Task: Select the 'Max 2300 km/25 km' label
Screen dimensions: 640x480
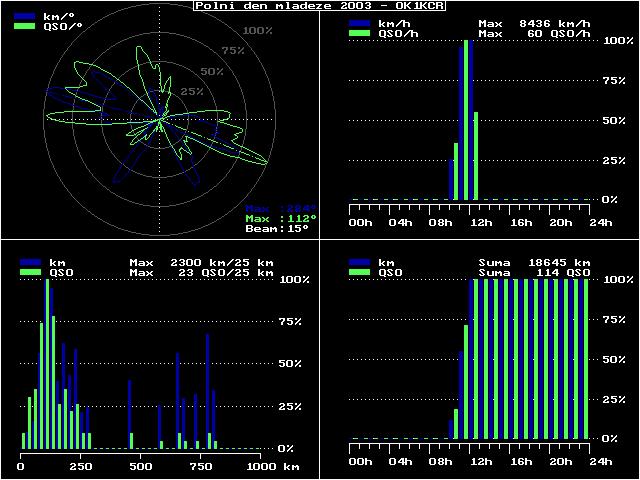Action: [201, 261]
